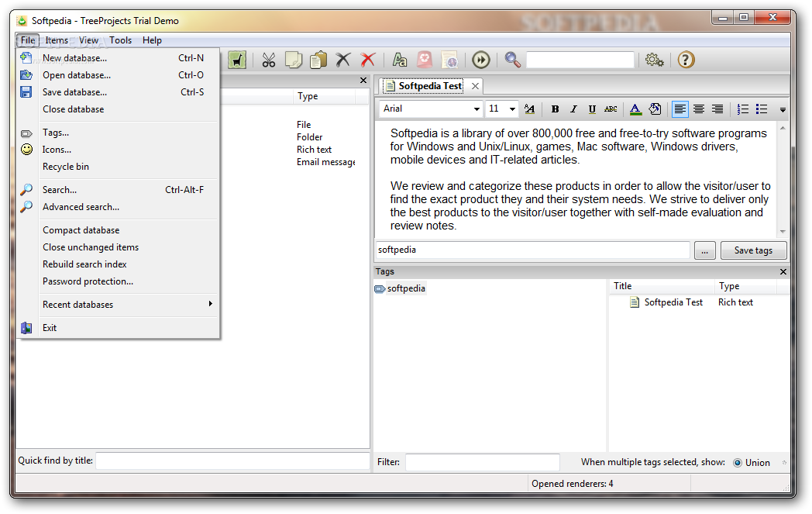The width and height of the screenshot is (812, 514).
Task: Select Compact database menu entry
Action: coord(119,230)
